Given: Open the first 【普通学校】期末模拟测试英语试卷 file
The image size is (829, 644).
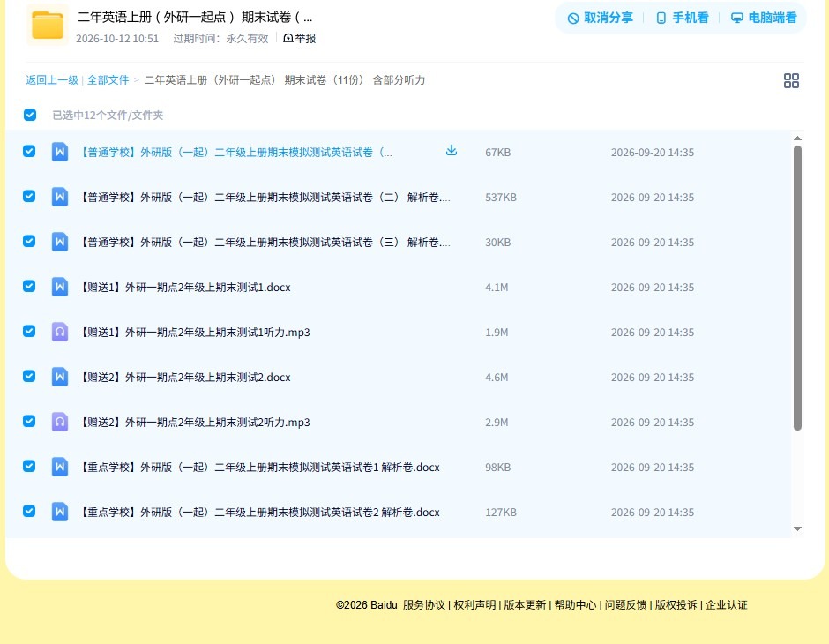Looking at the screenshot, I should point(235,153).
